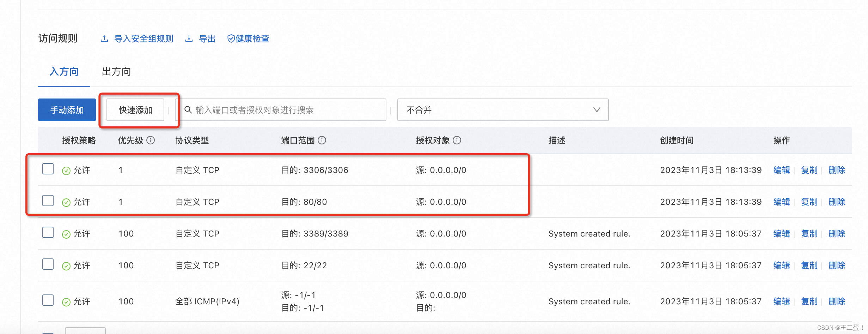
Task: Open the 不合并 merge dropdown
Action: [x=503, y=110]
